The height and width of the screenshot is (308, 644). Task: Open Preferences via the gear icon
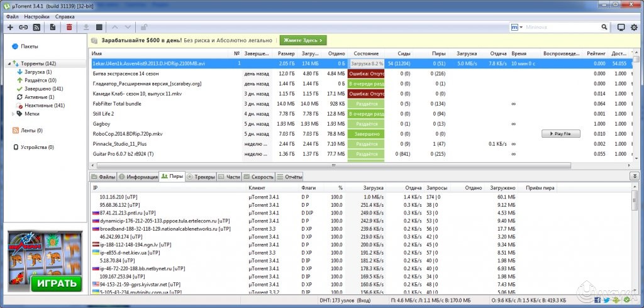634,28
